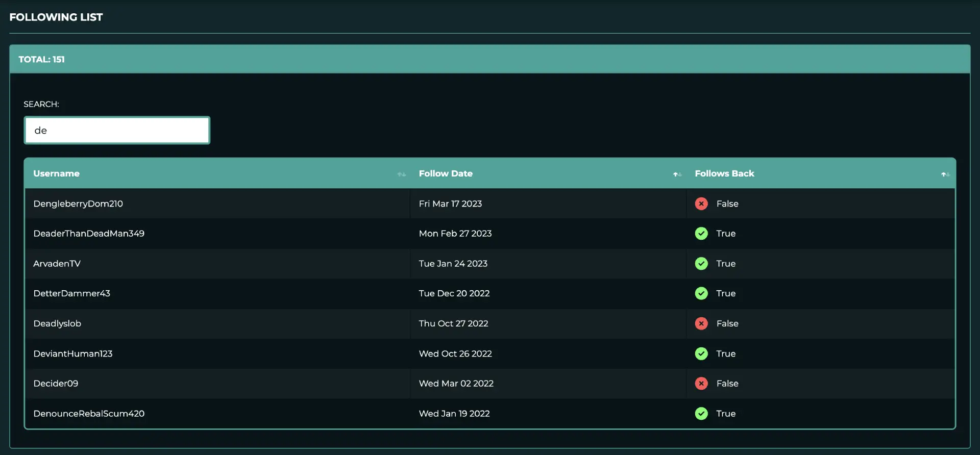Click the red X icon for DengleberryDom210
The width and height of the screenshot is (980, 455).
pyautogui.click(x=701, y=204)
